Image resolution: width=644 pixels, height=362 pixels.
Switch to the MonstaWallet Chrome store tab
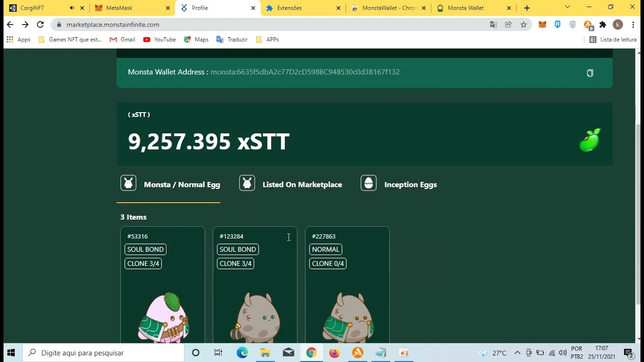click(387, 8)
